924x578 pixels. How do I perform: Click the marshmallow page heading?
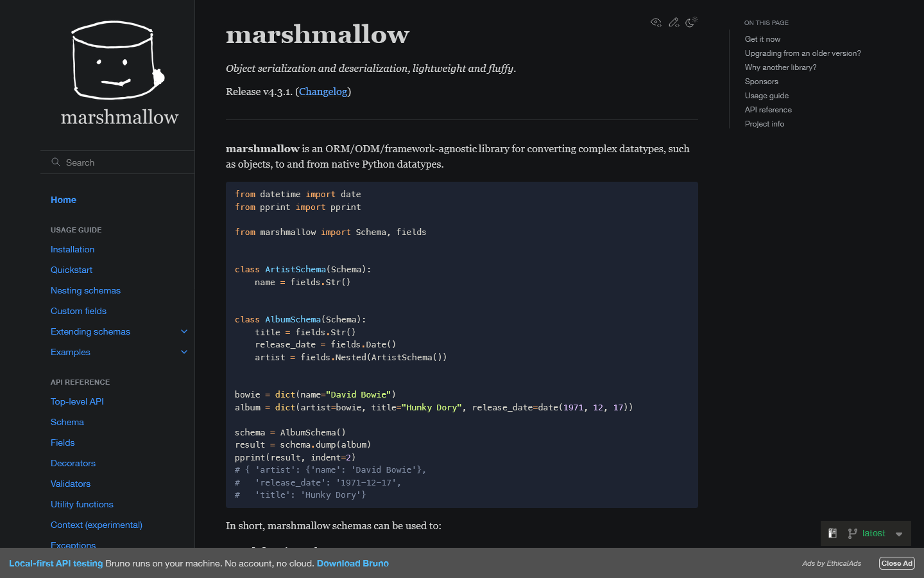click(x=318, y=35)
